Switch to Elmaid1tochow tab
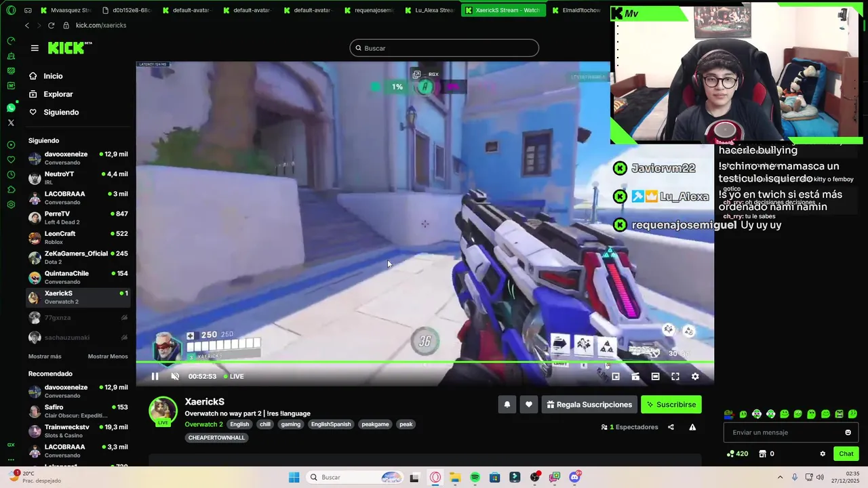 pyautogui.click(x=576, y=10)
